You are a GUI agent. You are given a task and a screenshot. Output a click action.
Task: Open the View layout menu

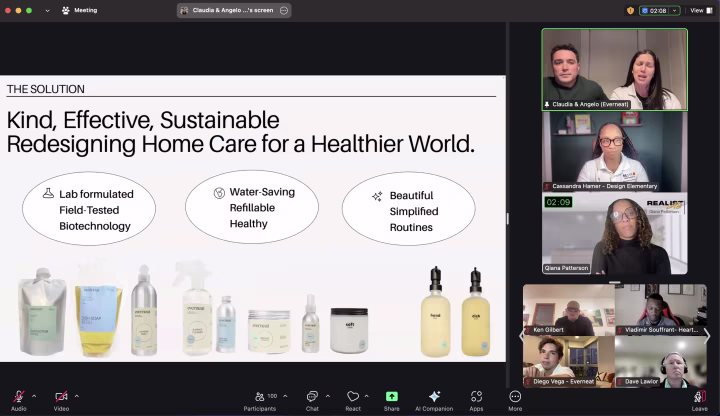click(701, 11)
